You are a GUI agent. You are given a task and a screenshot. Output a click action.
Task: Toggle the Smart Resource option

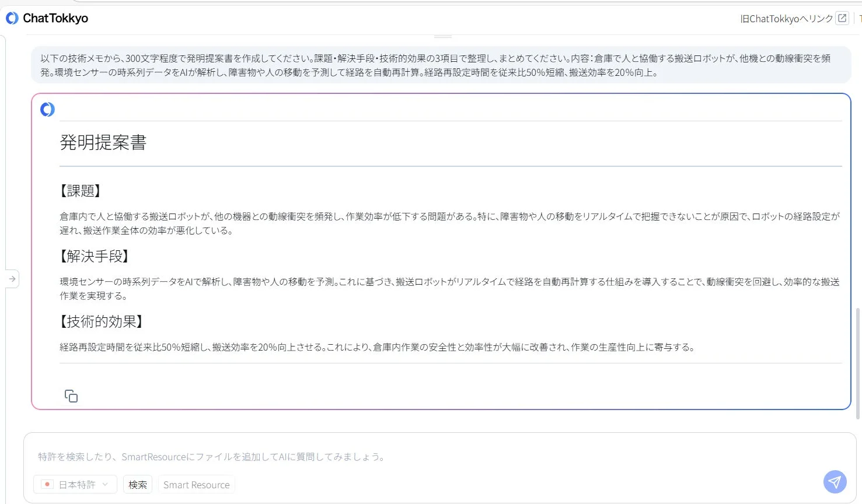click(196, 484)
